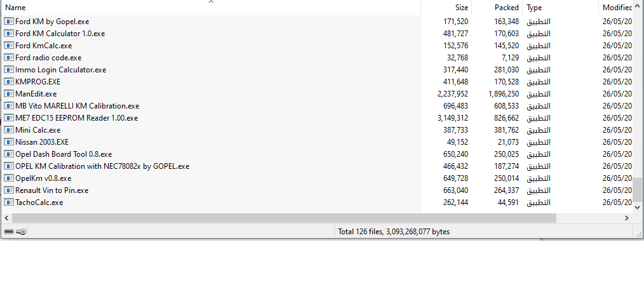Sort list by Name column header

point(210,8)
